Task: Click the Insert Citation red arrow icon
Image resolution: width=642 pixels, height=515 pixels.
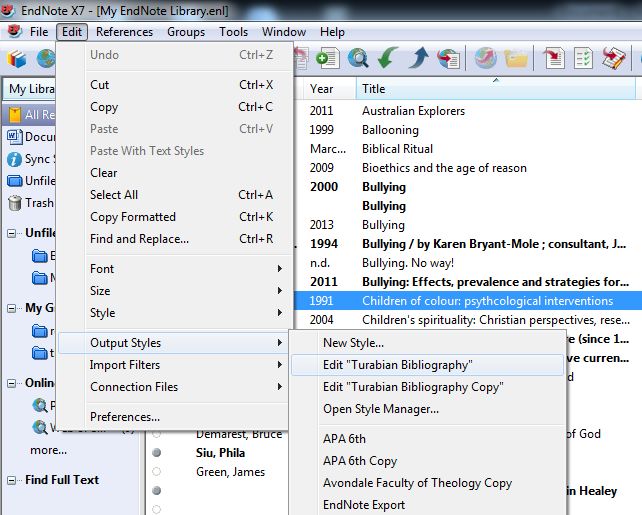Action: (x=554, y=59)
